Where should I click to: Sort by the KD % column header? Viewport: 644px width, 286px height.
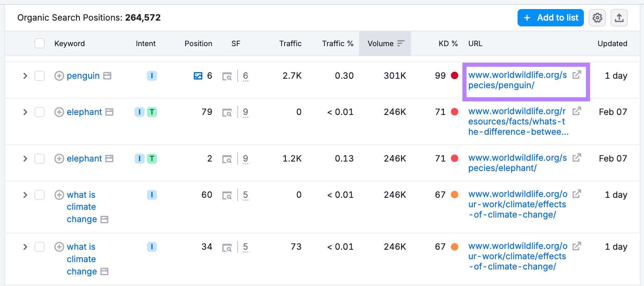point(448,43)
